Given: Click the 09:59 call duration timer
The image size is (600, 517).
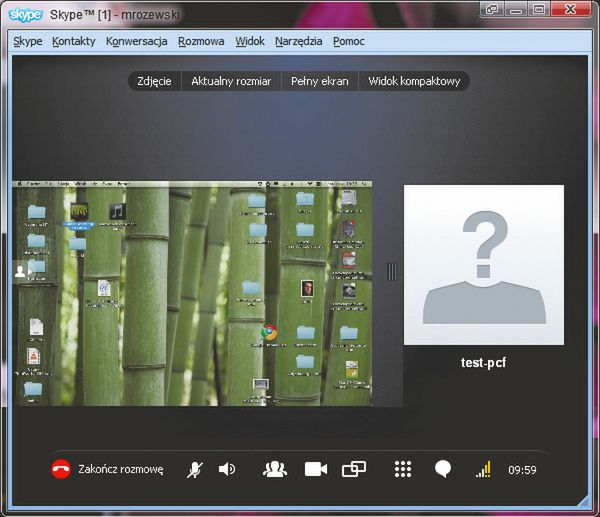Looking at the screenshot, I should 522,470.
